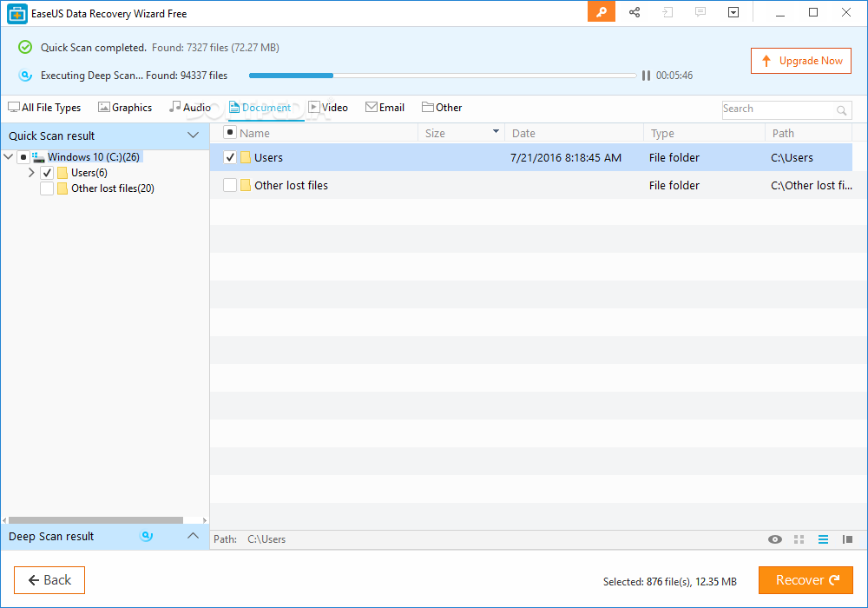
Task: Collapse the Quick Scan result panel
Action: pyautogui.click(x=193, y=135)
